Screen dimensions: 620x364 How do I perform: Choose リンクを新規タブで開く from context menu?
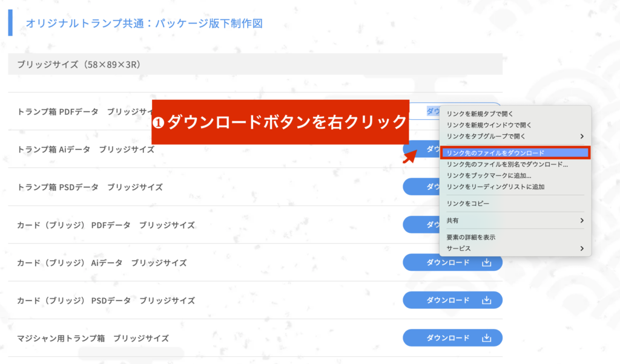[x=480, y=114]
